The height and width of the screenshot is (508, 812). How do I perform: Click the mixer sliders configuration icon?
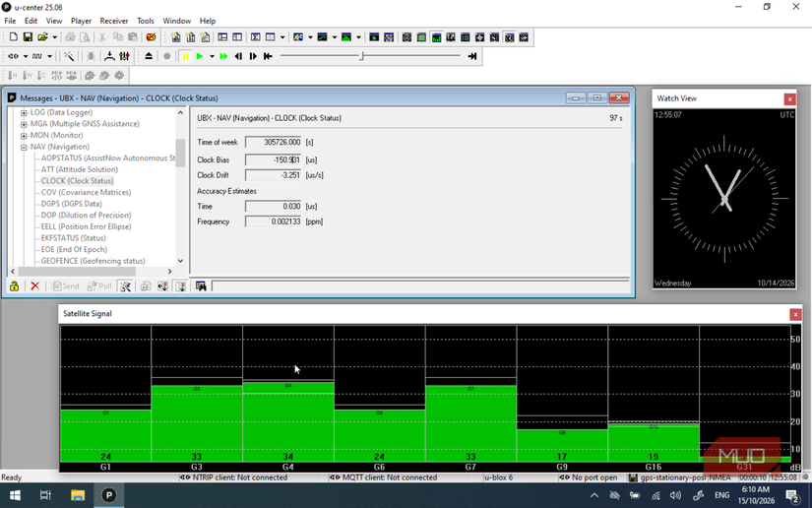[x=124, y=56]
